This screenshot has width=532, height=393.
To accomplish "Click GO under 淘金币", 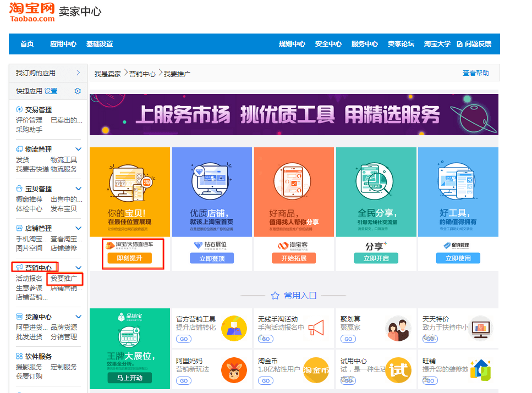I will coord(266,381).
